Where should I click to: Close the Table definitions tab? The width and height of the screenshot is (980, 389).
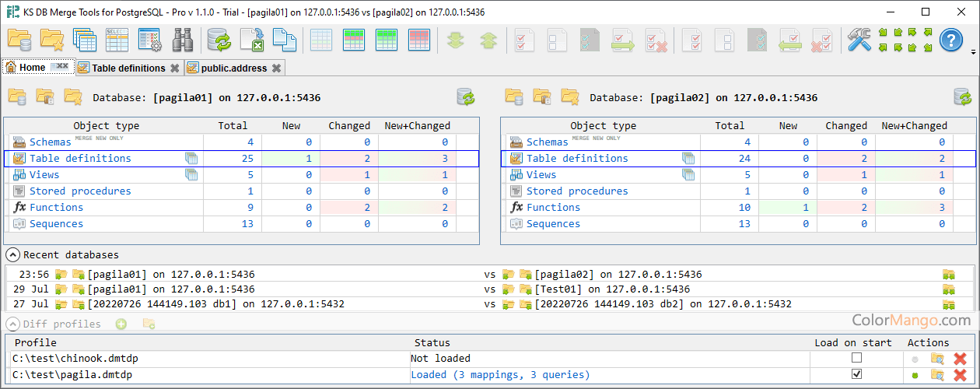[x=175, y=68]
